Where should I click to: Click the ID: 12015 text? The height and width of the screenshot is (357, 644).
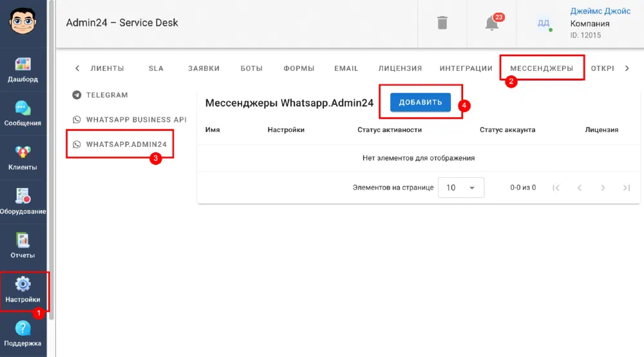585,35
